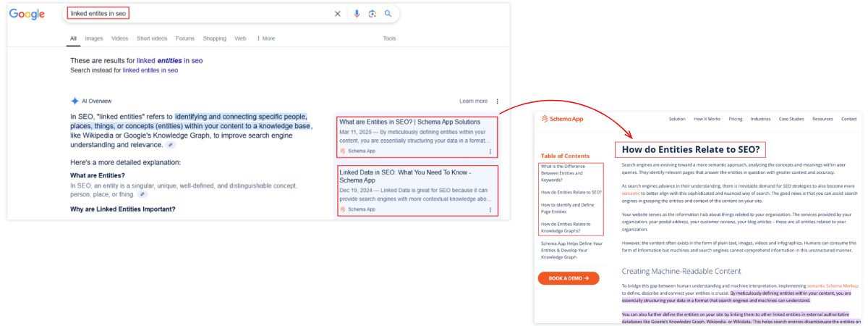This screenshot has width=868, height=326.
Task: Click 'semantic Schema Markup' link
Action: point(833,285)
